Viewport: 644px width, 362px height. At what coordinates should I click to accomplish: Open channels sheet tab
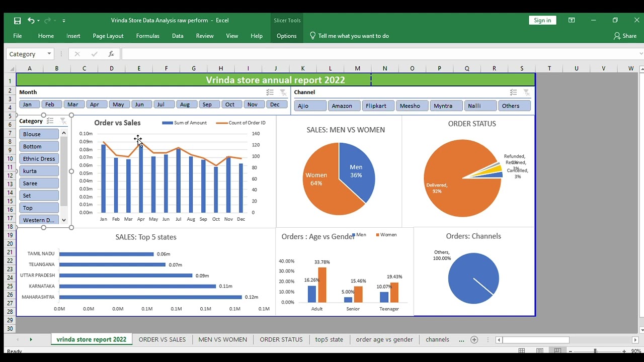point(437,339)
